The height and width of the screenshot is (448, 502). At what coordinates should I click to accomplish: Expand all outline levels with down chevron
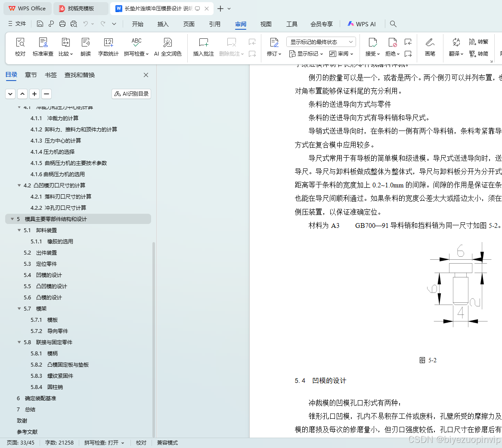[x=10, y=94]
